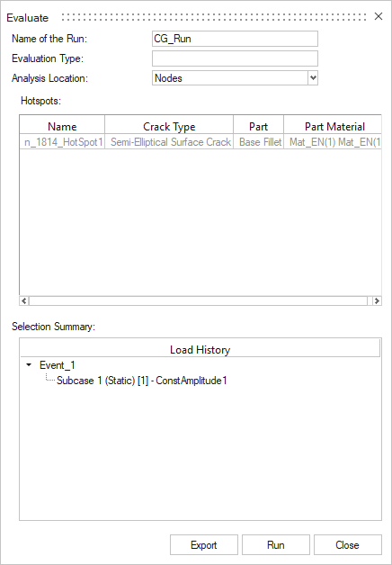This screenshot has height=565, width=392.
Task: Close the Evaluate dialog with X icon
Action: click(378, 16)
